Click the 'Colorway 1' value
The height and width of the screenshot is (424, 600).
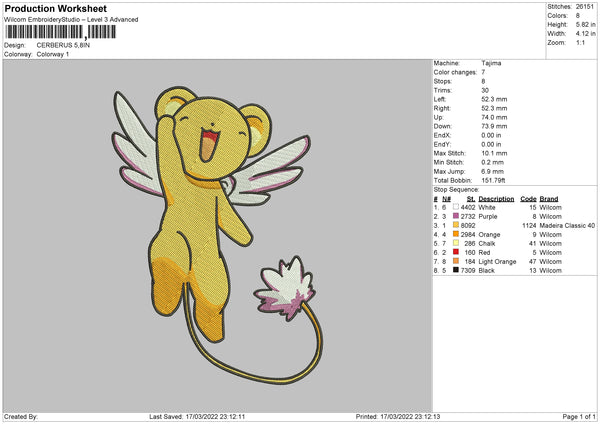tap(53, 54)
